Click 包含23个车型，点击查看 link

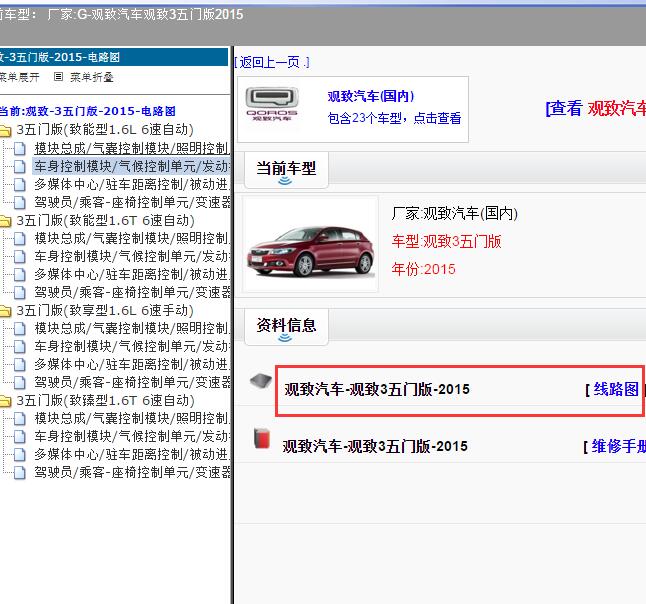(394, 118)
